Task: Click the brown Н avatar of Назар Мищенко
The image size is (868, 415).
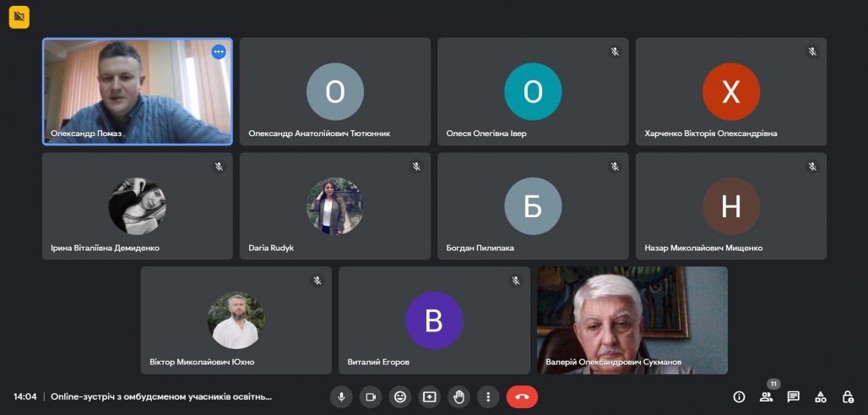Action: (x=730, y=206)
